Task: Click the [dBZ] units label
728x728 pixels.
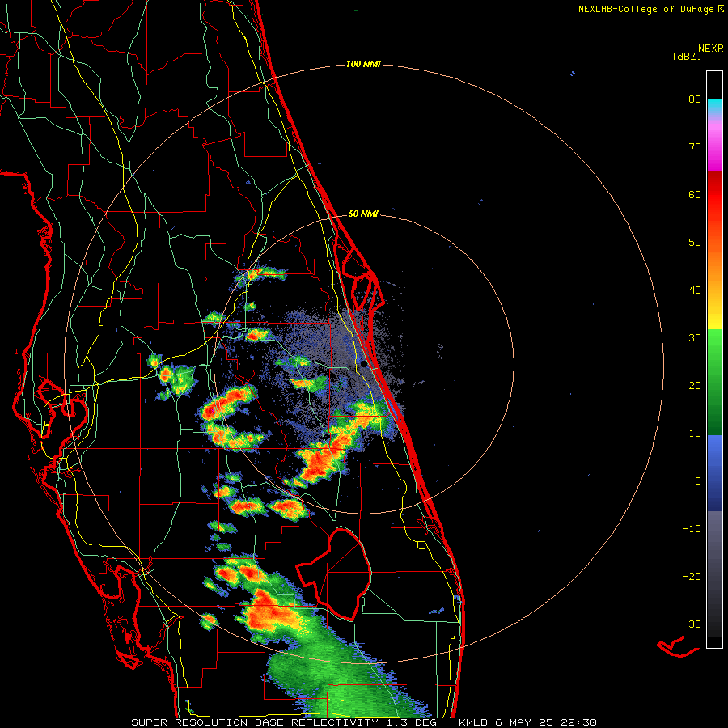Action: 687,56
